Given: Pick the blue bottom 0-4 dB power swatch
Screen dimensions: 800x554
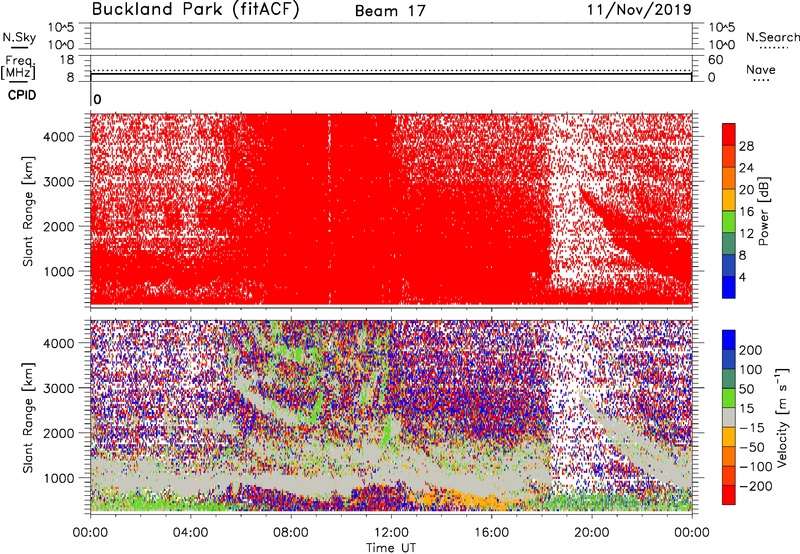Looking at the screenshot, I should click(729, 287).
